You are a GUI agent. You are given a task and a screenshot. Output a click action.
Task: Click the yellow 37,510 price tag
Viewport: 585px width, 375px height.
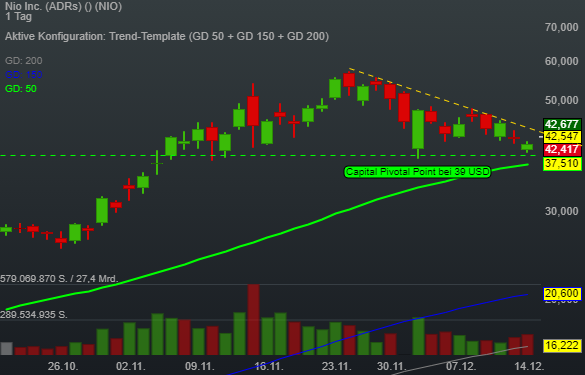coord(562,163)
